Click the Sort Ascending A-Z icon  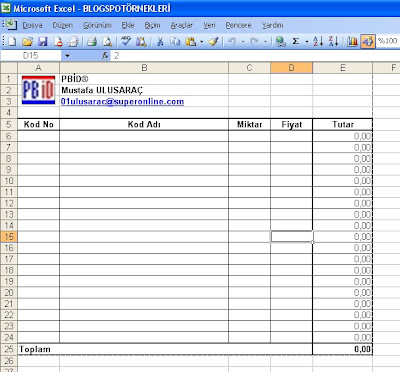pos(318,41)
